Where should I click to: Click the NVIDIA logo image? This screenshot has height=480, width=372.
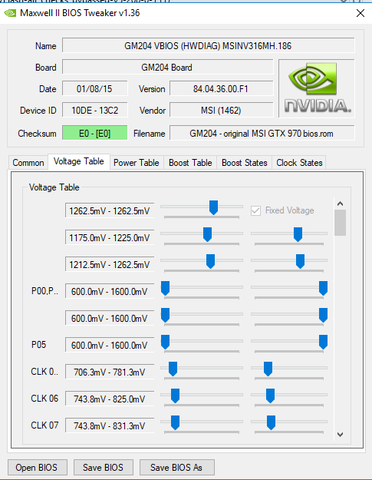pos(316,88)
